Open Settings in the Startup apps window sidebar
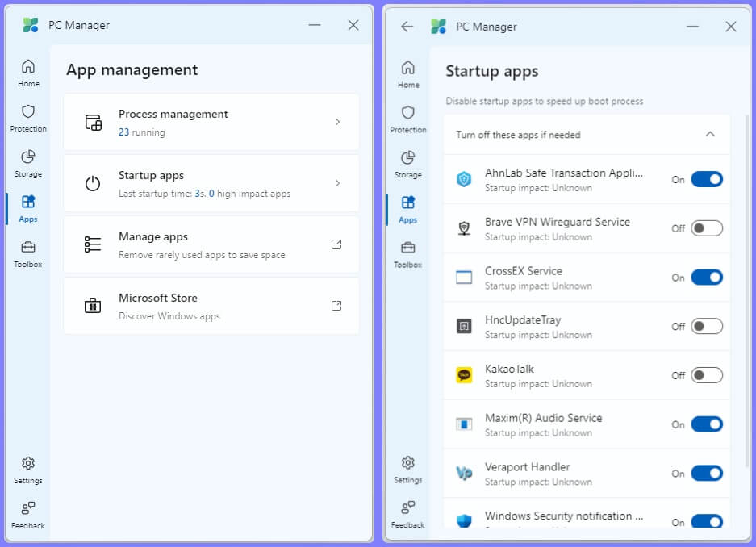 [x=408, y=470]
